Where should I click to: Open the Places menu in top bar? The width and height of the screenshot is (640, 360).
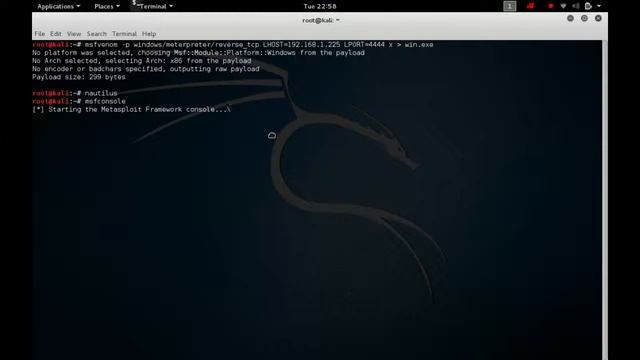click(x=107, y=7)
